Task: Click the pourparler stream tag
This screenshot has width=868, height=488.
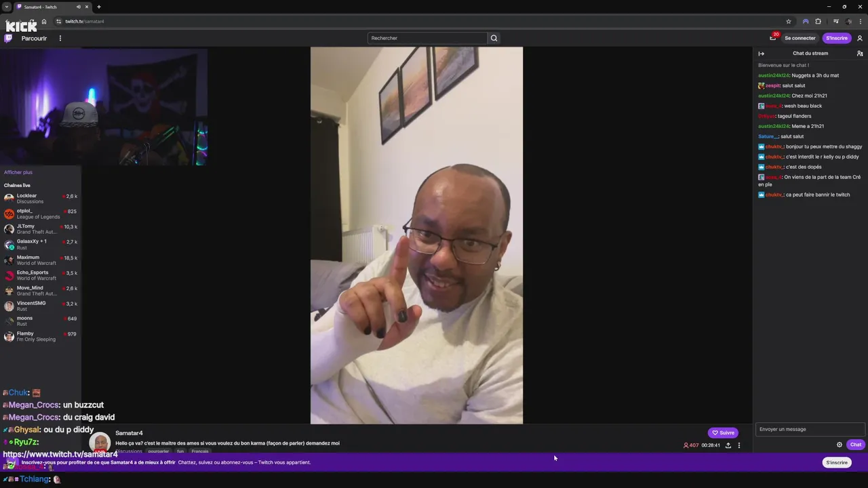Action: [159, 451]
